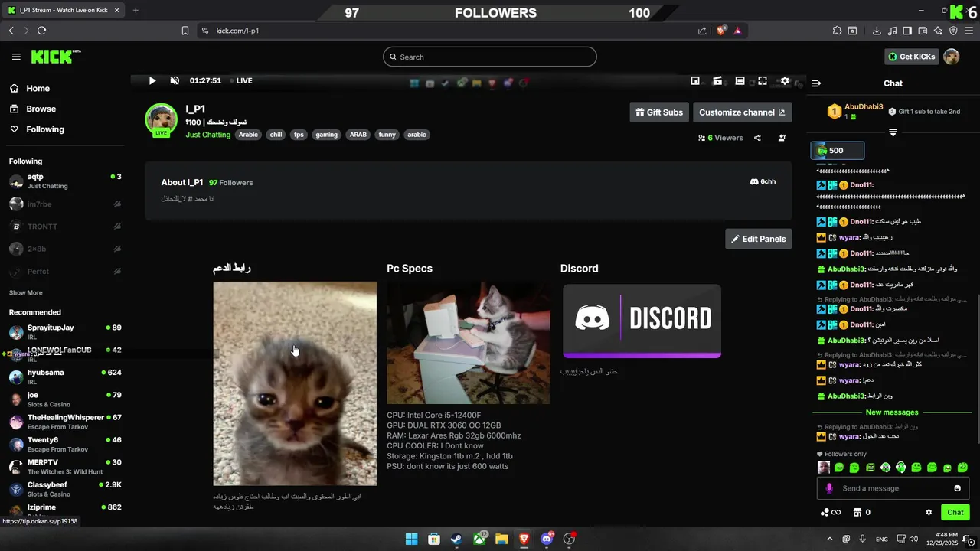Reload the page in browser
The image size is (980, 551).
[x=41, y=31]
